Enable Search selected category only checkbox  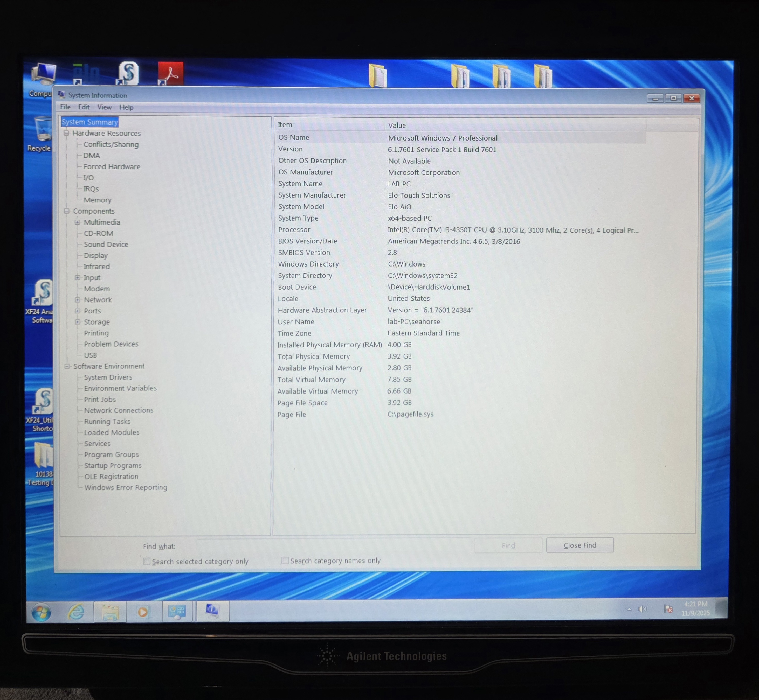(x=147, y=561)
